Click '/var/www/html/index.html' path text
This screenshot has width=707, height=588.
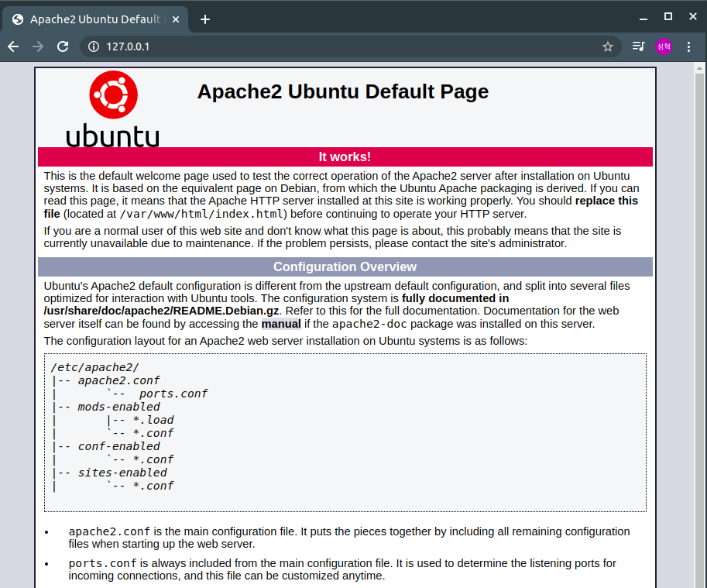pos(201,214)
